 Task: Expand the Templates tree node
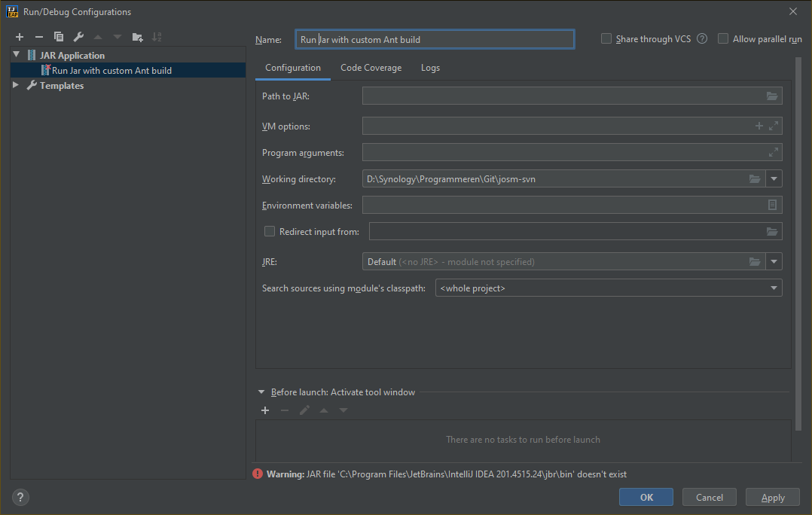17,86
